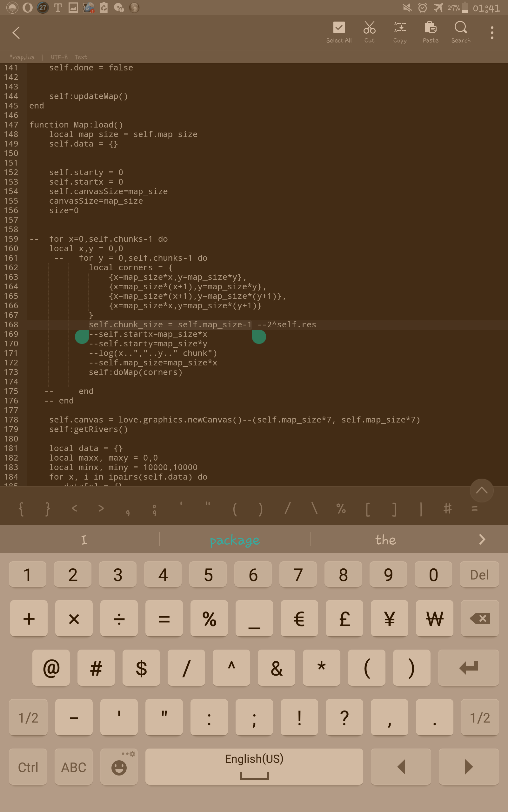This screenshot has height=812, width=508.
Task: Tap "local corners = {" on line 162
Action: [x=131, y=267]
